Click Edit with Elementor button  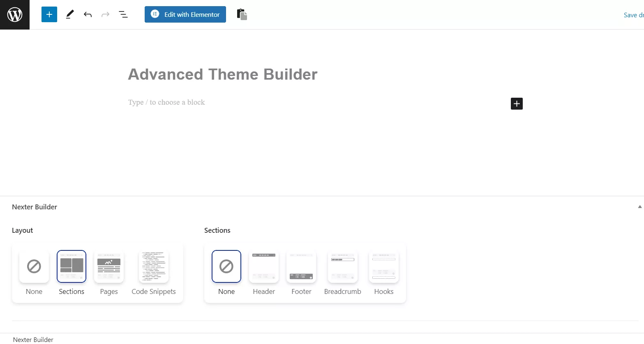tap(185, 14)
